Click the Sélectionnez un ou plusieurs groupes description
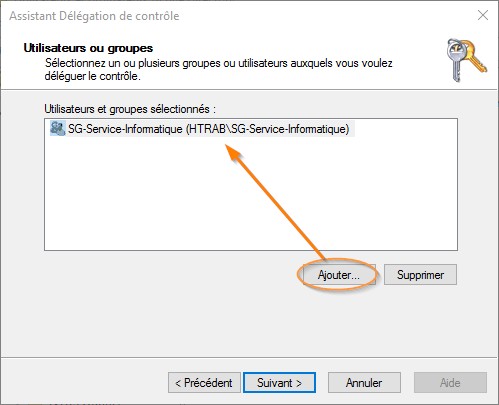This screenshot has width=499, height=405. click(x=219, y=69)
